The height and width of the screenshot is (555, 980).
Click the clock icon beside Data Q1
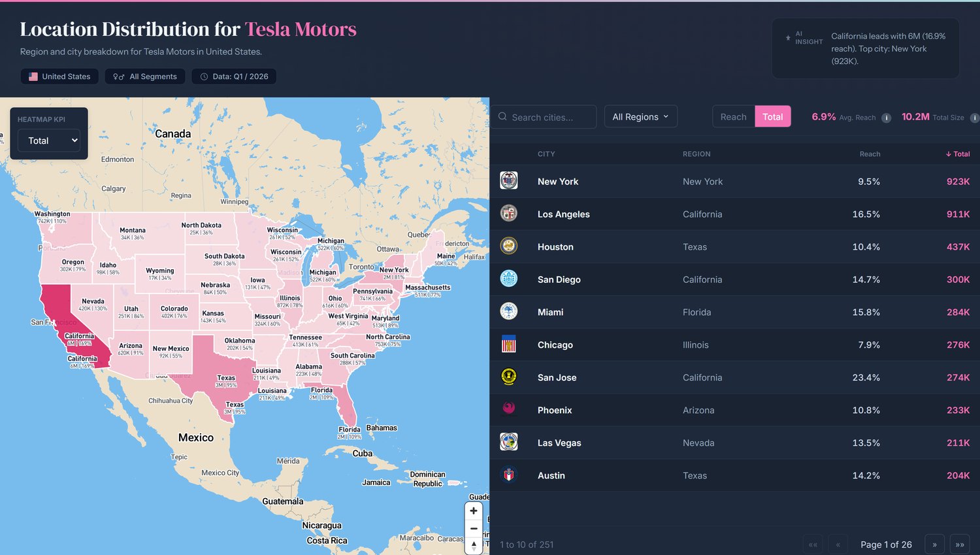pos(204,76)
